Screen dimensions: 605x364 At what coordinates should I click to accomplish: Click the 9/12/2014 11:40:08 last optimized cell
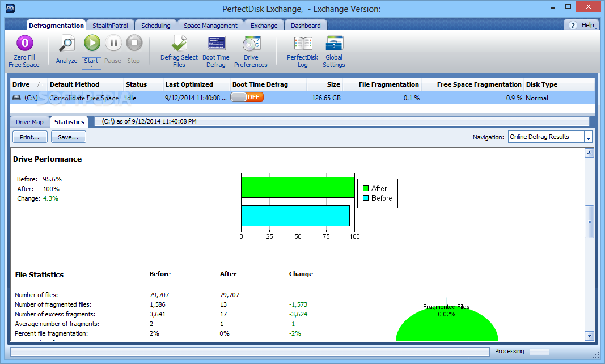pos(196,98)
